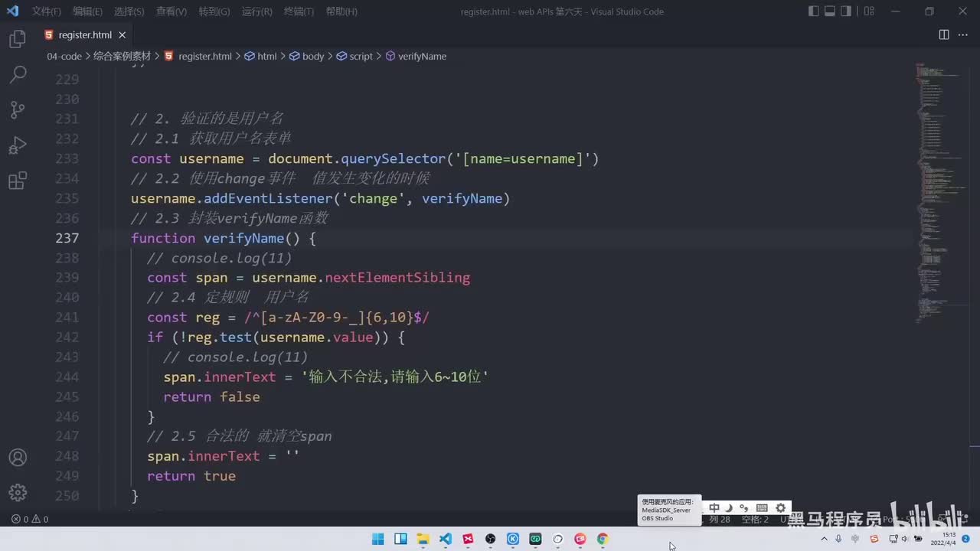Click the microphone icon in system tray
Viewport: 980px width, 551px height.
click(838, 539)
